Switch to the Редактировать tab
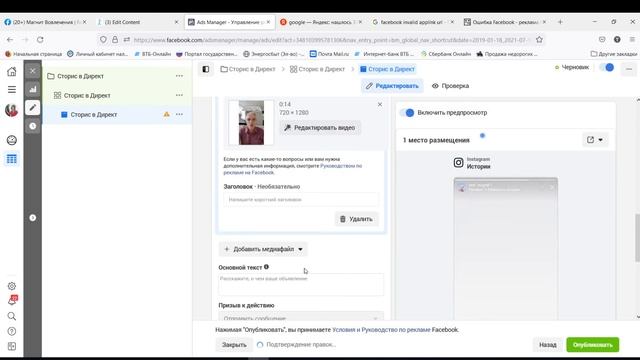Viewport: 640px width, 360px height. click(392, 86)
